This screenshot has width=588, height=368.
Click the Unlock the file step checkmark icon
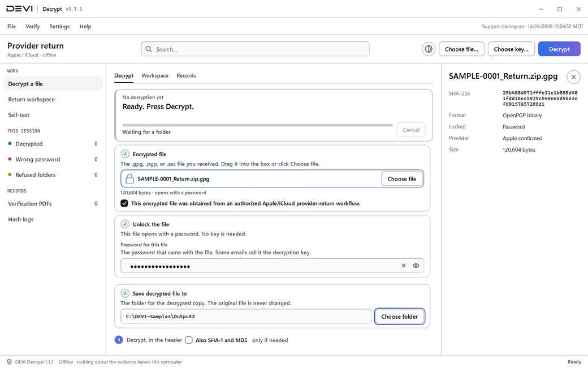125,224
